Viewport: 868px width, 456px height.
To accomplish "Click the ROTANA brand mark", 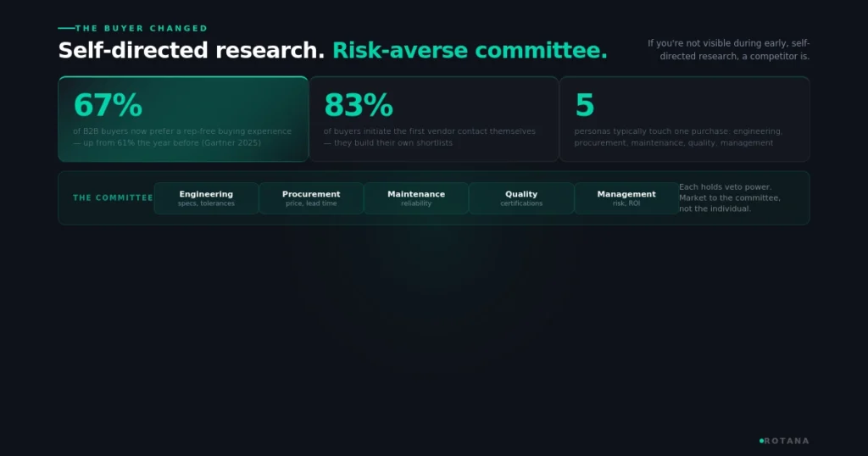I will point(784,441).
